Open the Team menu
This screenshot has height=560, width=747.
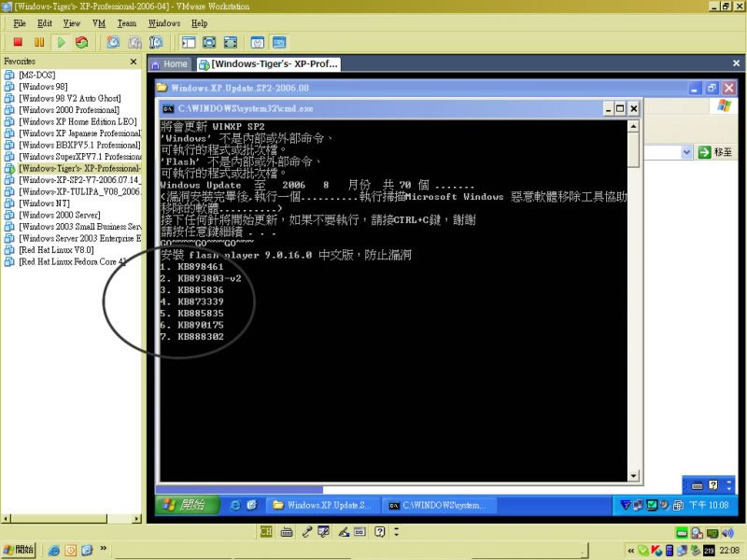[127, 23]
